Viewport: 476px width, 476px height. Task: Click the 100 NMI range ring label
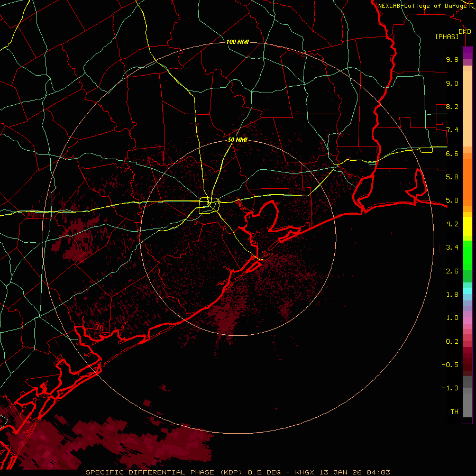(x=237, y=42)
